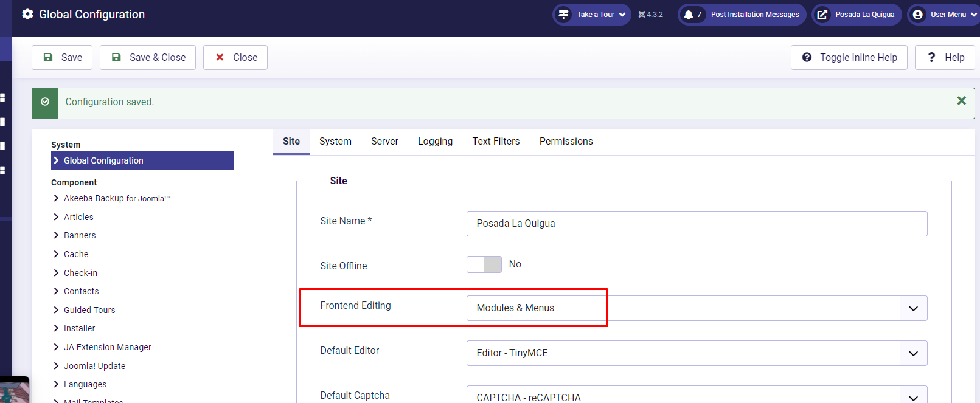
Task: Switch to the Text Filters tab
Action: (496, 142)
